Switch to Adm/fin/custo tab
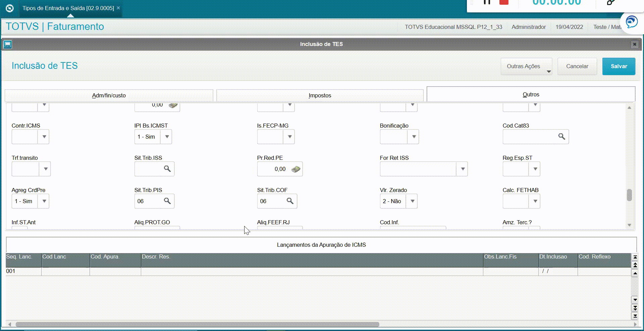The height and width of the screenshot is (331, 644). point(109,95)
